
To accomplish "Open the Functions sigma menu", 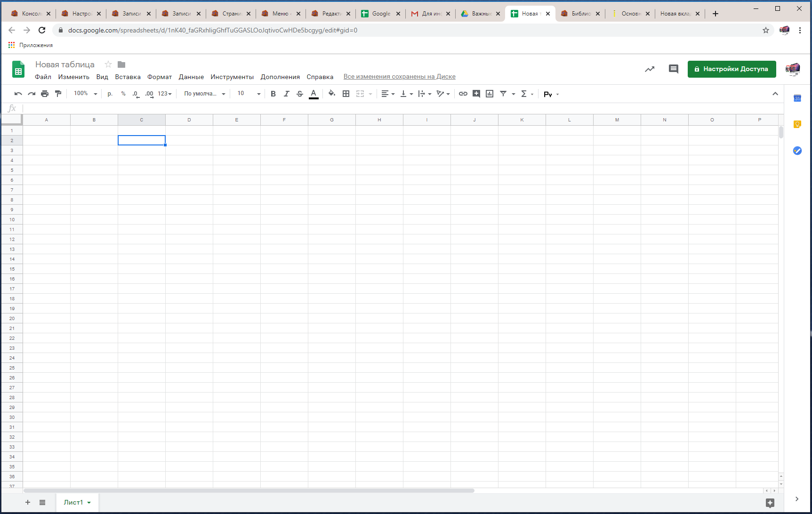I will click(x=527, y=94).
